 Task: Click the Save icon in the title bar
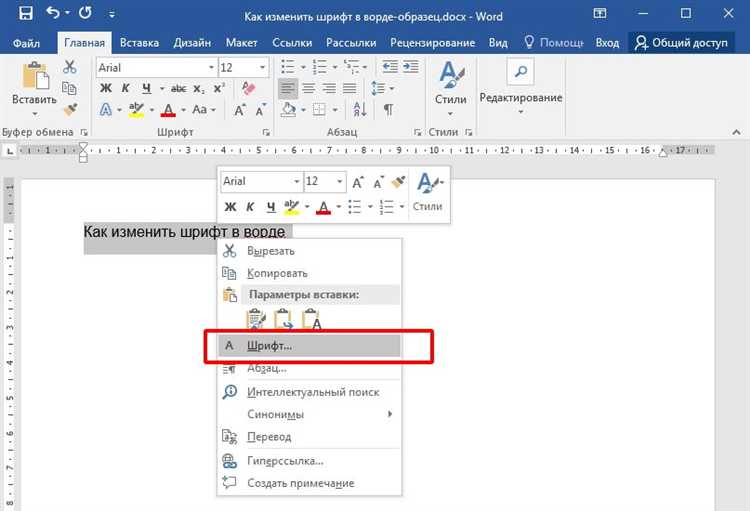pyautogui.click(x=25, y=13)
